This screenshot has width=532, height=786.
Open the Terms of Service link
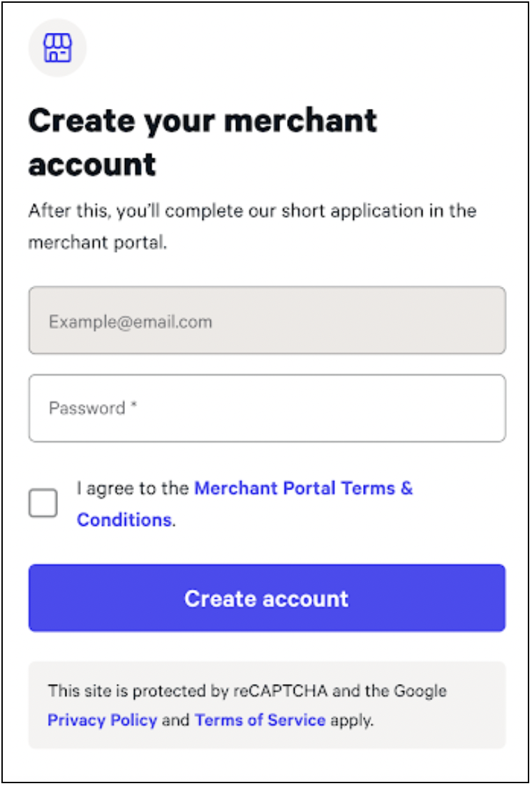[x=260, y=720]
